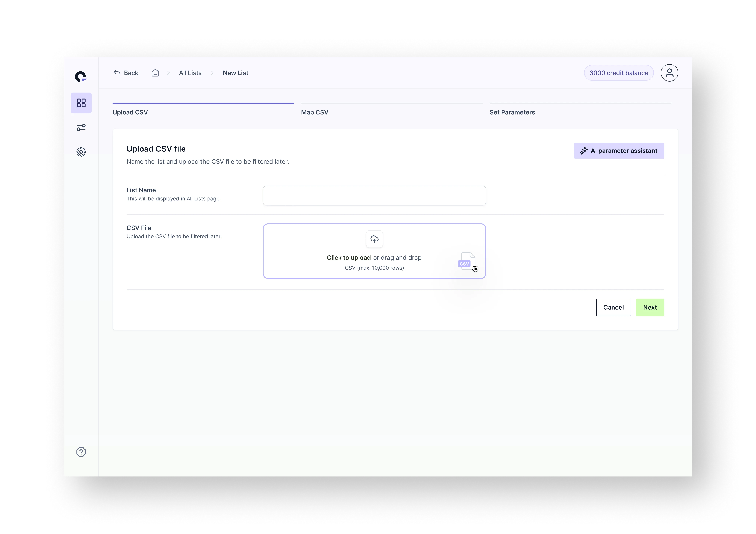Image resolution: width=756 pixels, height=534 pixels.
Task: Open help question mark icon
Action: click(x=81, y=452)
